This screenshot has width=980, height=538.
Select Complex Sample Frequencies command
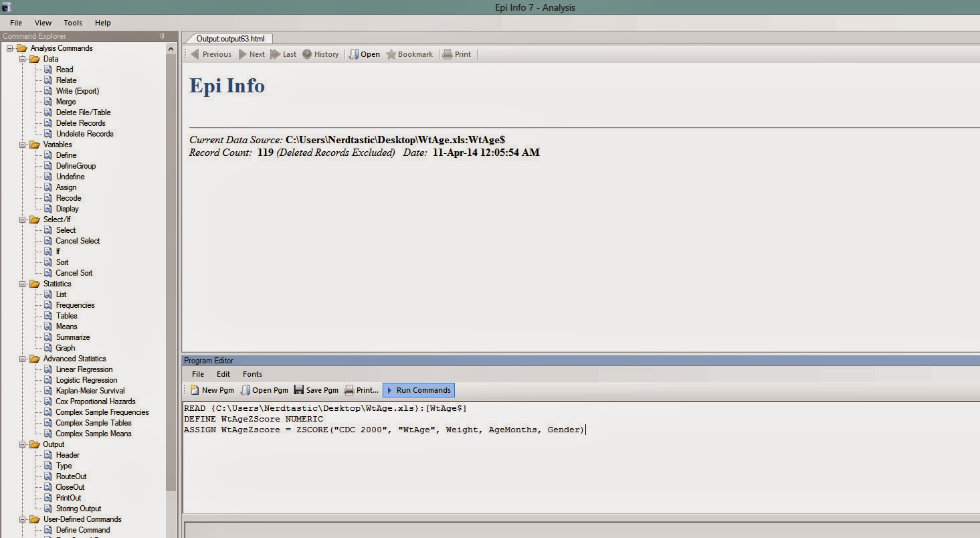point(102,412)
